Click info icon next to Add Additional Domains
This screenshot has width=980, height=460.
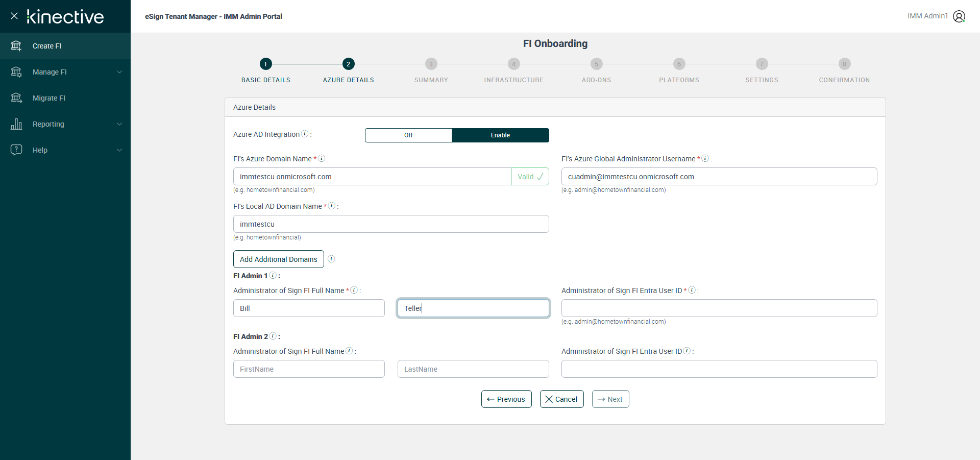[x=331, y=259]
